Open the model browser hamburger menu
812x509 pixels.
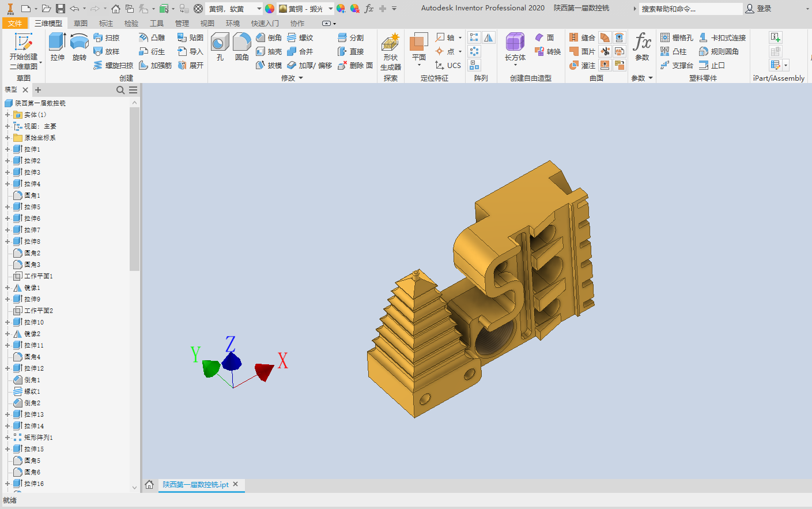pos(133,90)
